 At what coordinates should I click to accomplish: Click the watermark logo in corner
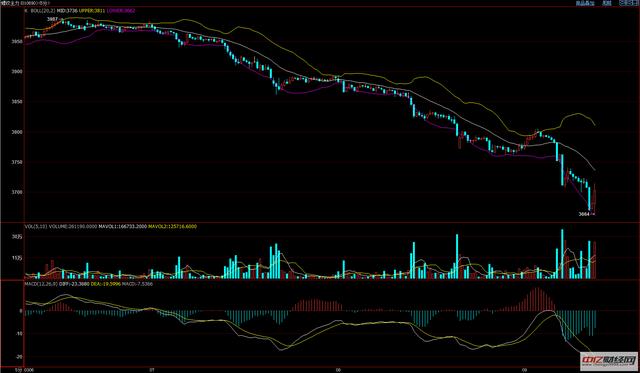pyautogui.click(x=609, y=360)
